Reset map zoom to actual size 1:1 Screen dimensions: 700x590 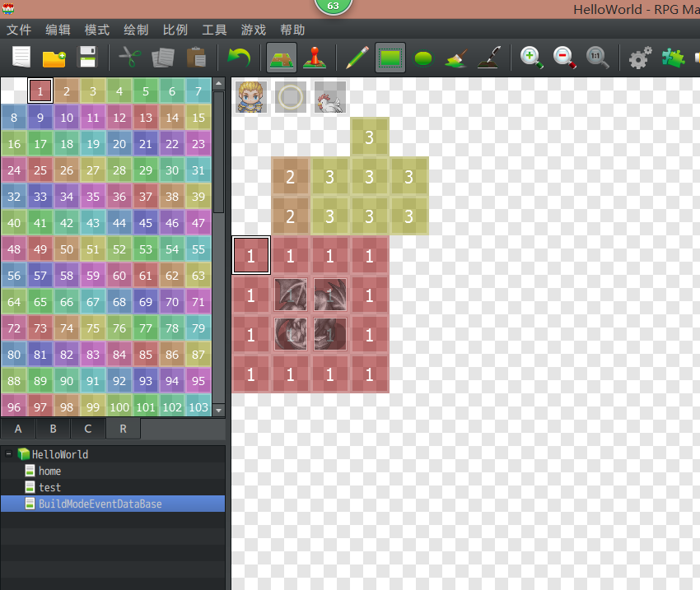[x=597, y=58]
